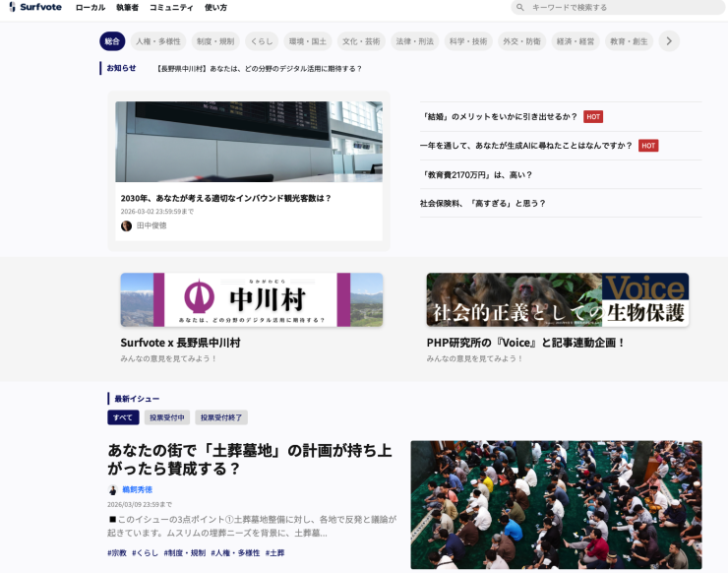Click deadline text 2026-03-02 23:59:59まで

click(157, 212)
